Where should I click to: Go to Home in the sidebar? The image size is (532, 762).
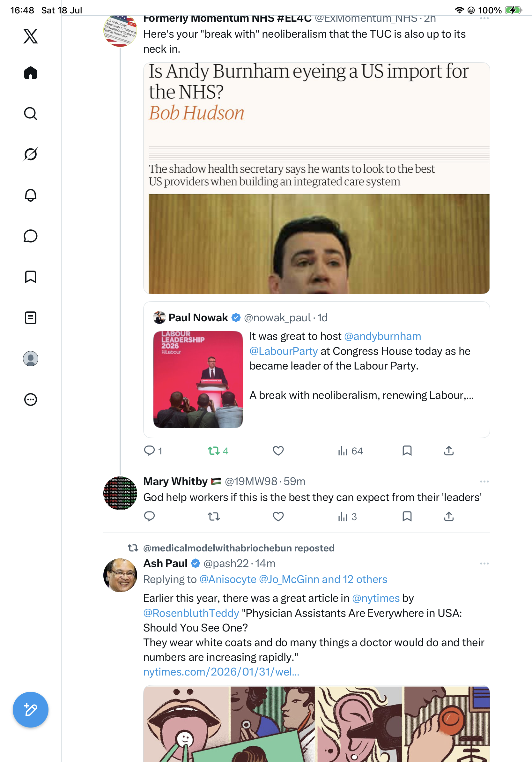coord(31,73)
